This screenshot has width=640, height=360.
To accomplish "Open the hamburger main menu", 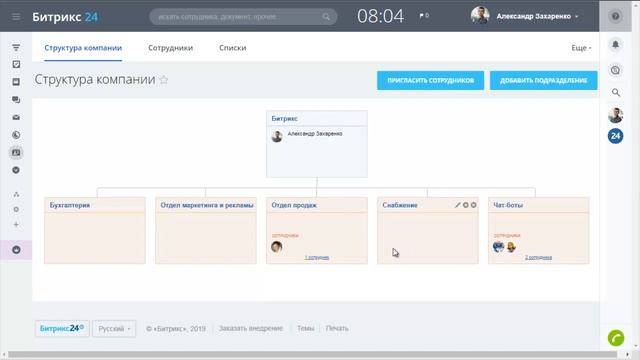I will (x=16, y=16).
